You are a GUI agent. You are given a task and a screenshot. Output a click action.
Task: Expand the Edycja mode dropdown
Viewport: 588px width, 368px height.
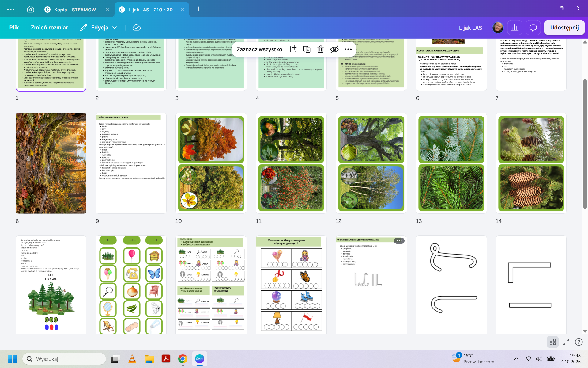(x=99, y=28)
